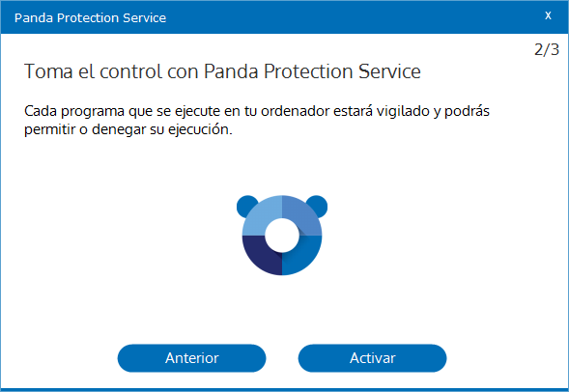Activate protection with the Activar button
569x392 pixels.
point(372,358)
